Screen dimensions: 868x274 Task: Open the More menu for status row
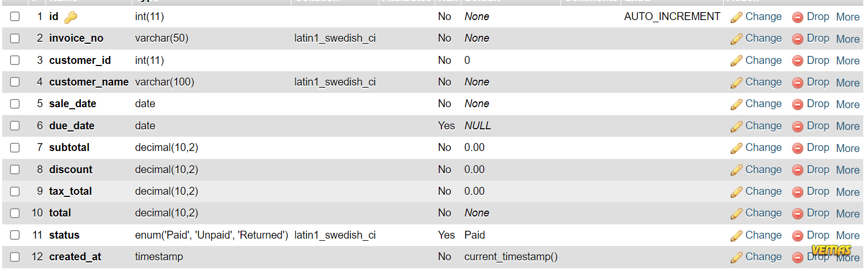[x=847, y=235]
